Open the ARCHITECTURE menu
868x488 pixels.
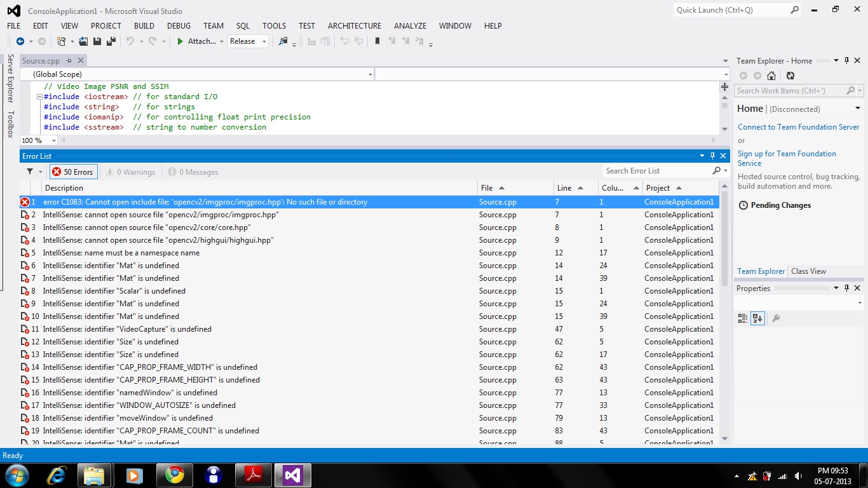click(x=355, y=25)
